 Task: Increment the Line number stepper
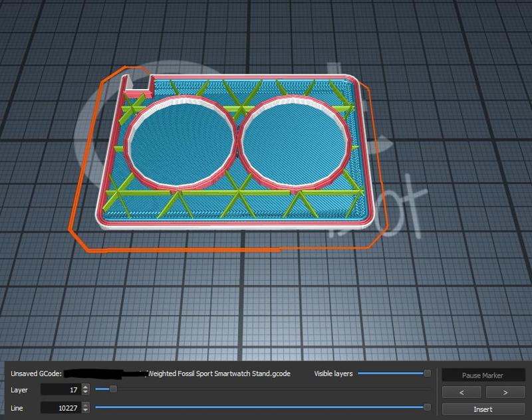pyautogui.click(x=85, y=405)
